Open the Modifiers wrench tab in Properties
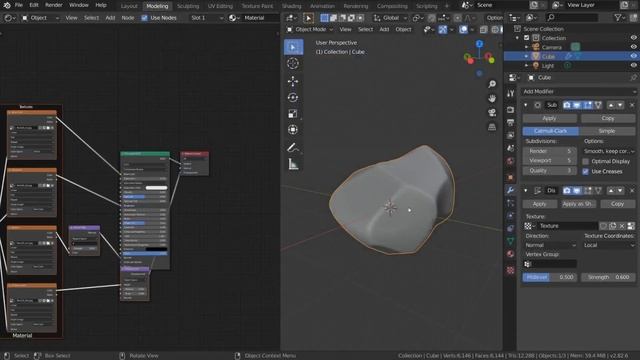640x360 pixels. (510, 190)
